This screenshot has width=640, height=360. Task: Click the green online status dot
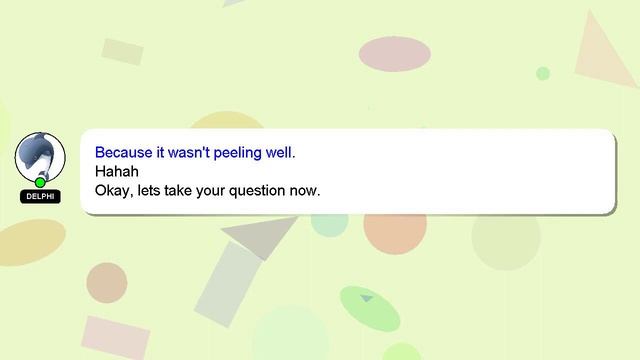40,182
